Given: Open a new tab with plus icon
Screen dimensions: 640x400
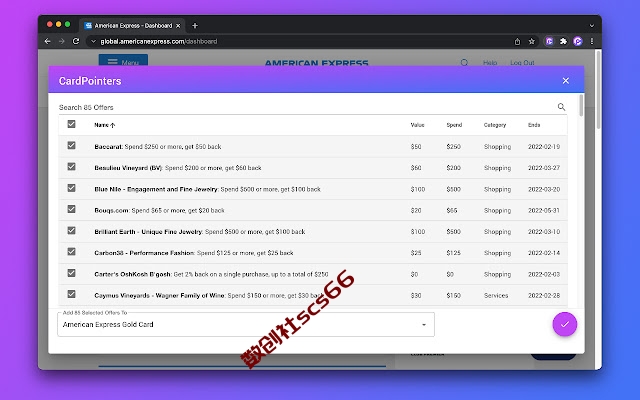Looking at the screenshot, I should coord(195,26).
